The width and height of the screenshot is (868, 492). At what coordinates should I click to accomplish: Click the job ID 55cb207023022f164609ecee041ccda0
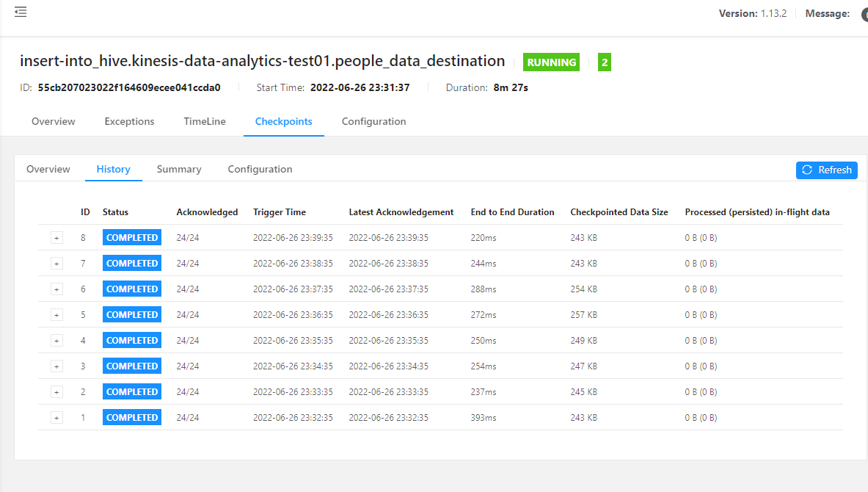pos(129,87)
